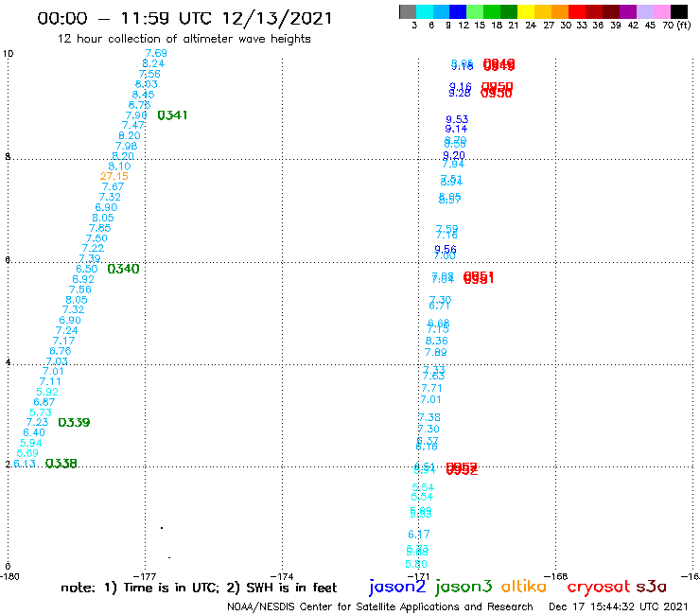
Task: Select the purple swatch in the color legend
Action: click(628, 11)
